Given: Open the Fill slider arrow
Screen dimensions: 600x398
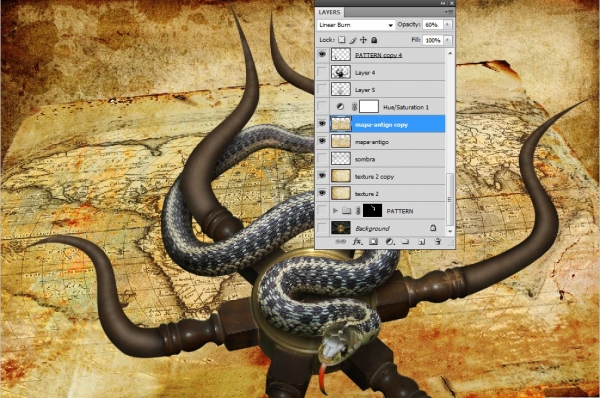Looking at the screenshot, I should click(x=447, y=40).
